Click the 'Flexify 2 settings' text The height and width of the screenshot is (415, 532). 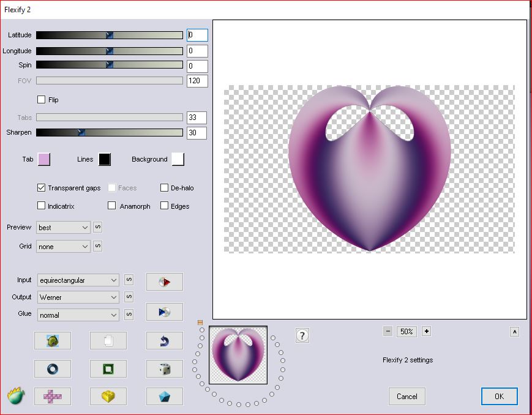click(408, 360)
